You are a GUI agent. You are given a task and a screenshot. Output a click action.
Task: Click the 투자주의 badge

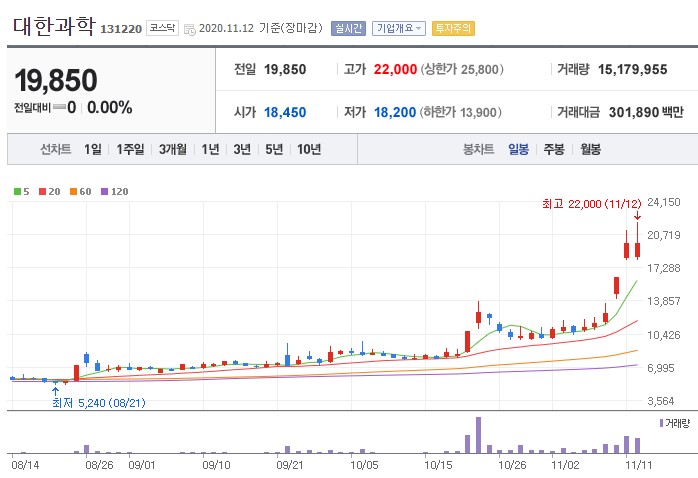pos(453,28)
